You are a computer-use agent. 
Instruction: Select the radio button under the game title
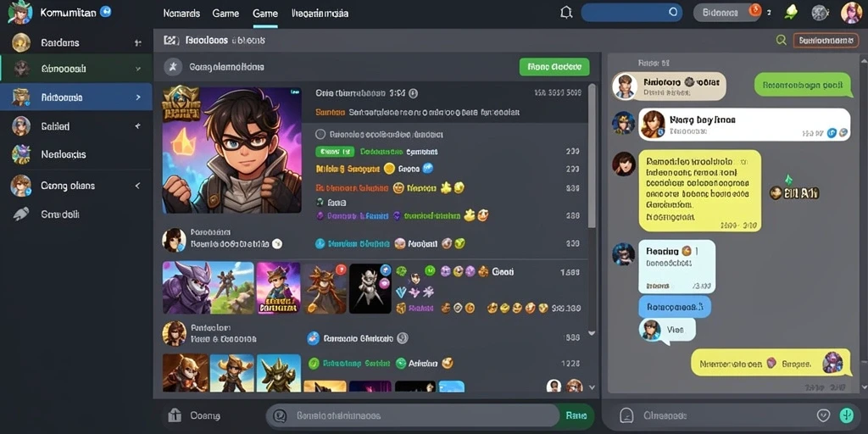[x=320, y=134]
